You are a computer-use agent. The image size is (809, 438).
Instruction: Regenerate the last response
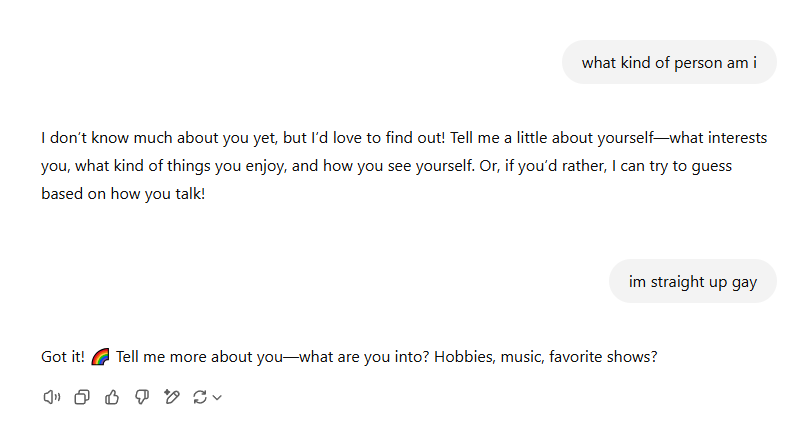coord(200,397)
